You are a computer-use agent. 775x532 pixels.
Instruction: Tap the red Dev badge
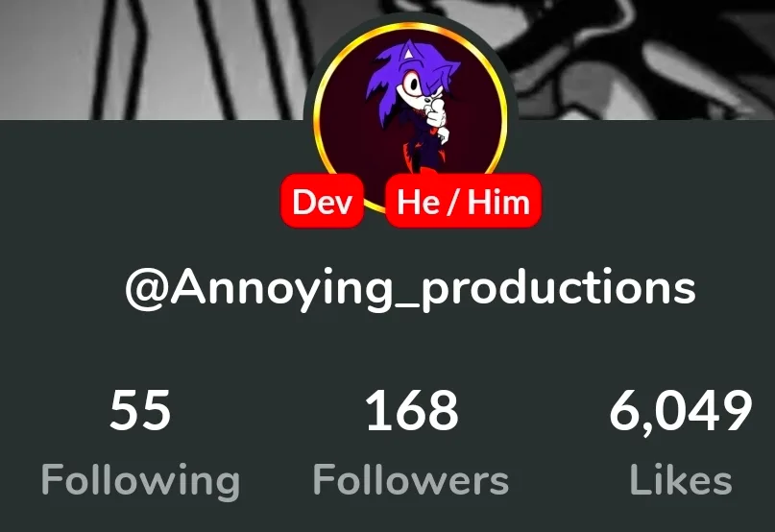[323, 201]
